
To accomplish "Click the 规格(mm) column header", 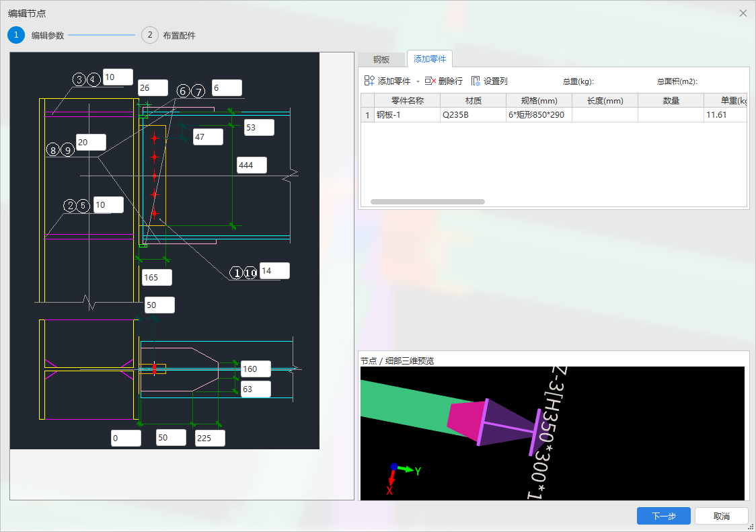I will [539, 100].
